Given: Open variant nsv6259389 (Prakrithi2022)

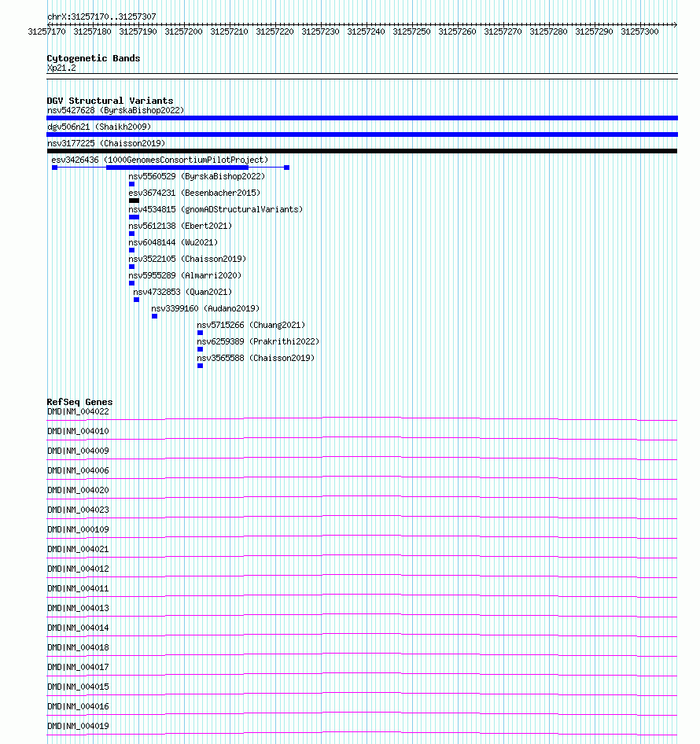Looking at the screenshot, I should 258,341.
